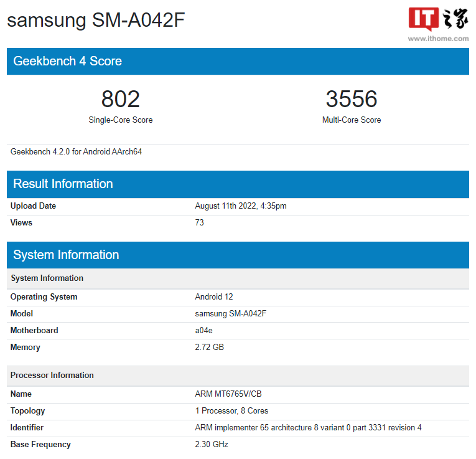Click the Android 12 operating system value
The width and height of the screenshot is (476, 459).
213,297
